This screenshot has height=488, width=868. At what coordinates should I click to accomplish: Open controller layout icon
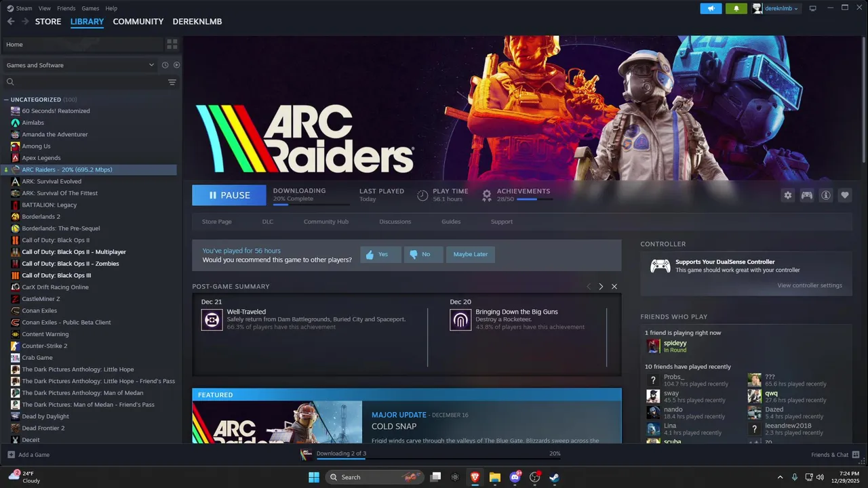[807, 195]
